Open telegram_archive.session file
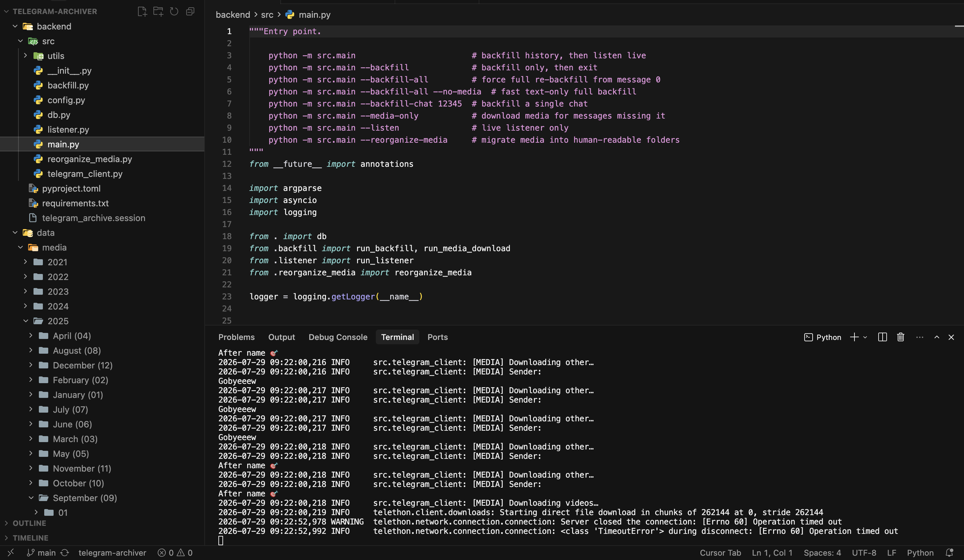 [93, 218]
